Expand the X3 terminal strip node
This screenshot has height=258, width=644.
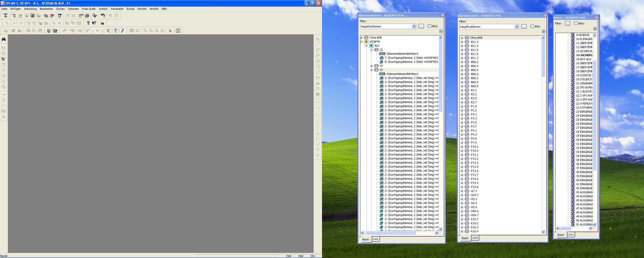(x=372, y=66)
